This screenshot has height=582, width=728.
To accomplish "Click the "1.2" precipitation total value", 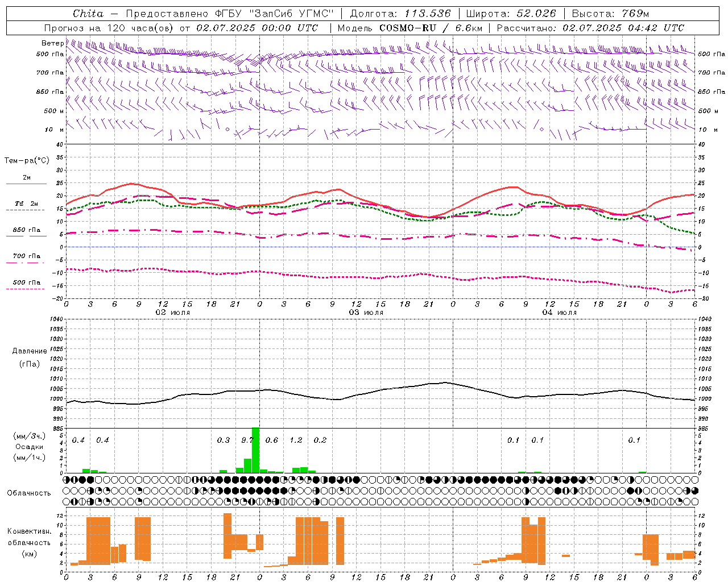I will [x=296, y=440].
